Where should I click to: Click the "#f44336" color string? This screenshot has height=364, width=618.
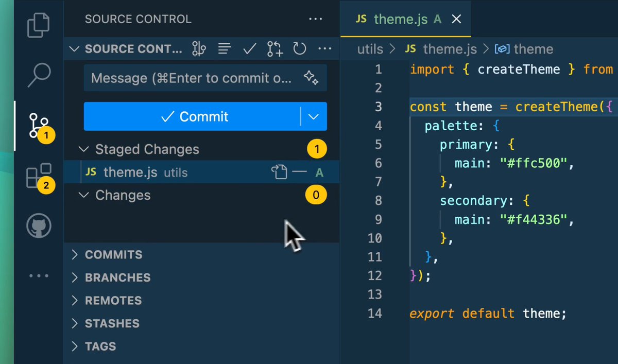tap(533, 219)
